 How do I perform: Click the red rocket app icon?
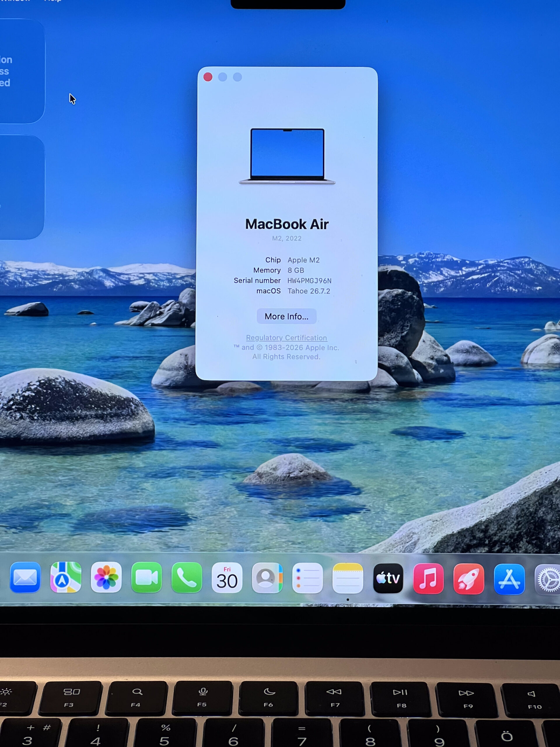(469, 579)
